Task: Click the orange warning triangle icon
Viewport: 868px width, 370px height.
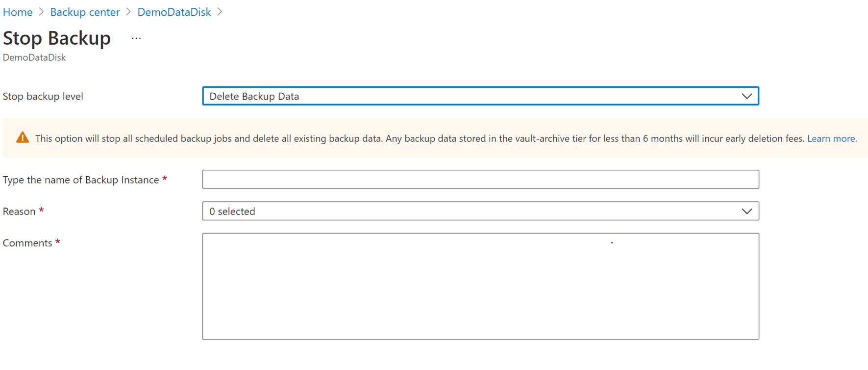Action: [x=23, y=138]
